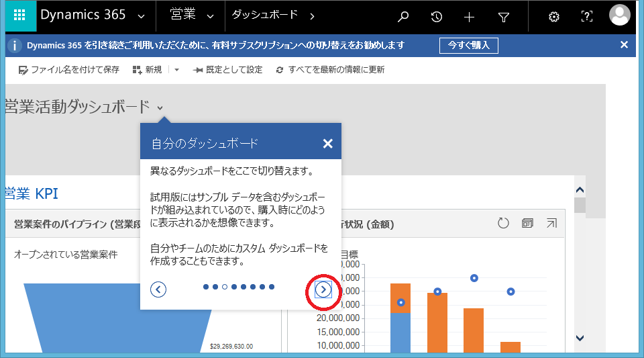Click 既定として設定 command
The width and height of the screenshot is (644, 358).
click(227, 70)
